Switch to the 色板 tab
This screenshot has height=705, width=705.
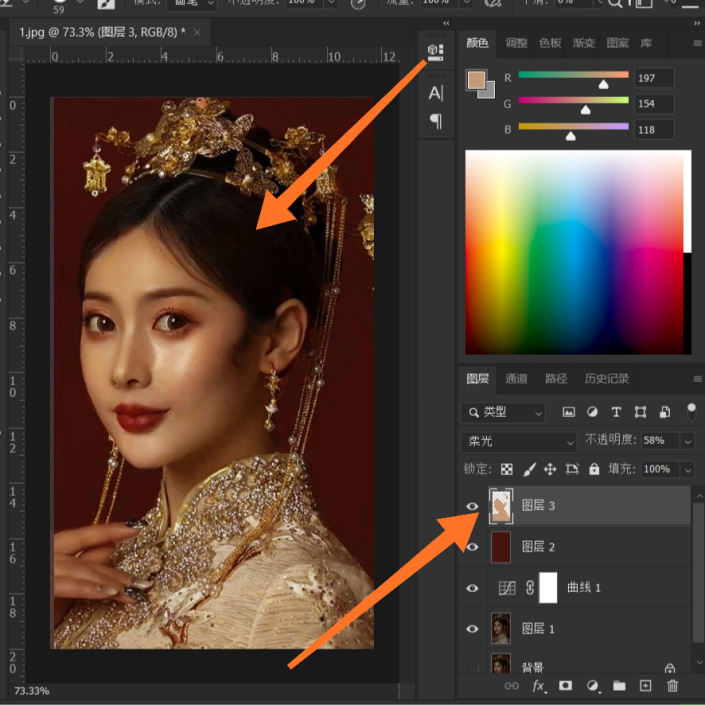click(550, 43)
